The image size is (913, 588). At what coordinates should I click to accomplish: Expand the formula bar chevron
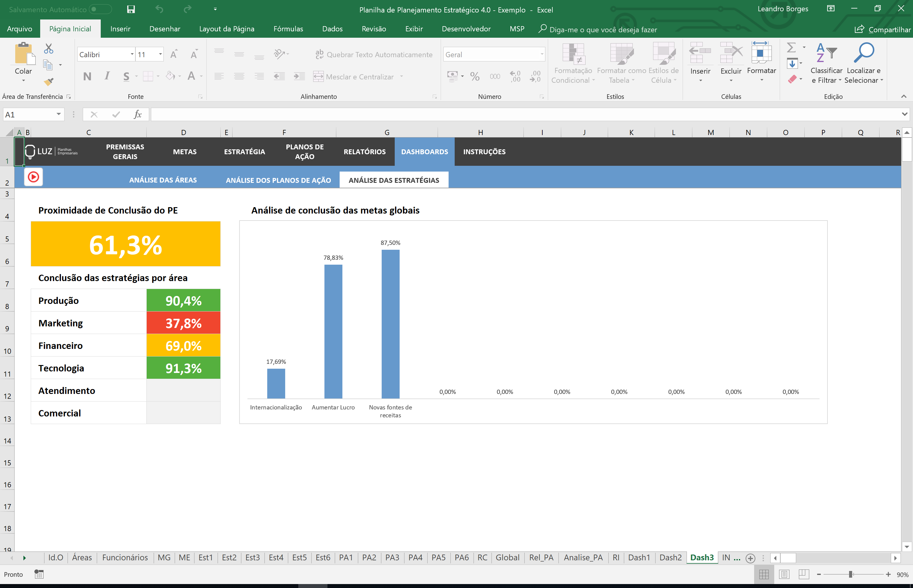point(904,114)
